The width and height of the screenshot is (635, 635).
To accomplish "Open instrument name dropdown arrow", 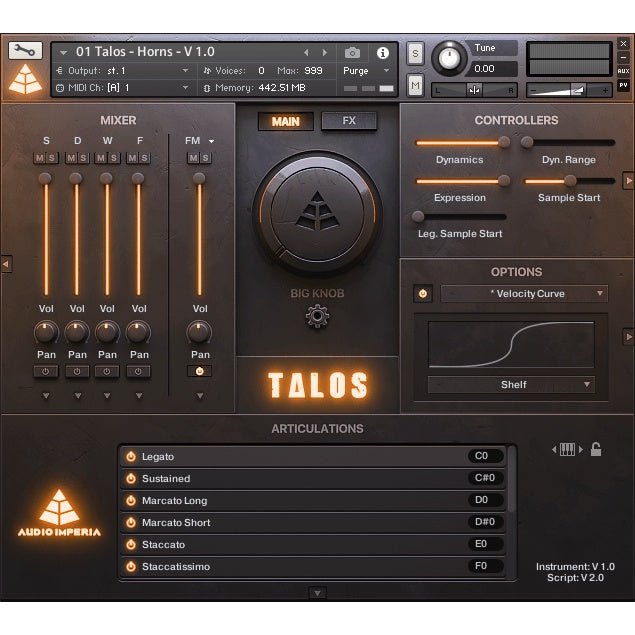I will 63,52.
